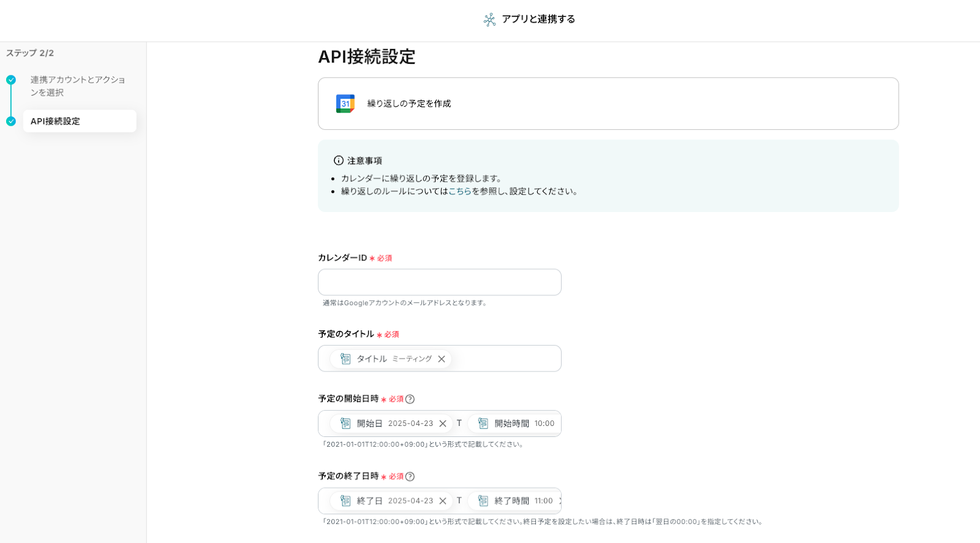
Task: Click the document icon in 終了時間 chip
Action: click(x=483, y=501)
